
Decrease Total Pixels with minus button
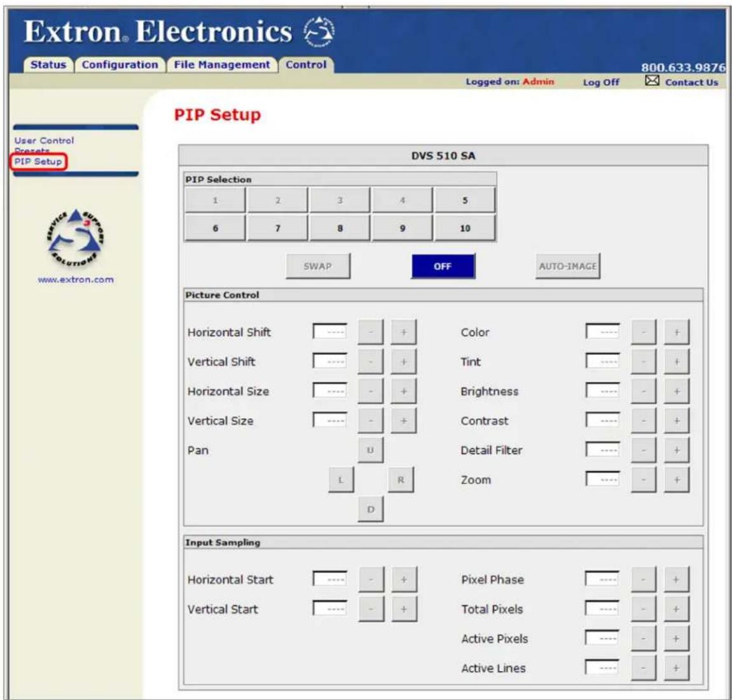click(x=644, y=609)
